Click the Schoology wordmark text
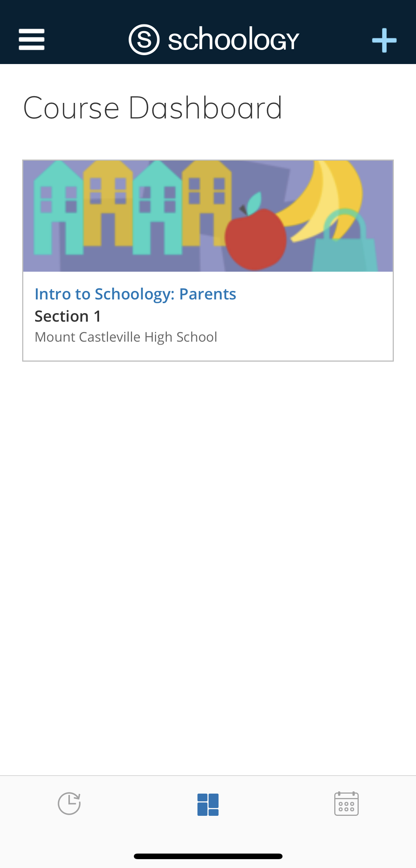Image resolution: width=416 pixels, height=868 pixels. point(233,40)
